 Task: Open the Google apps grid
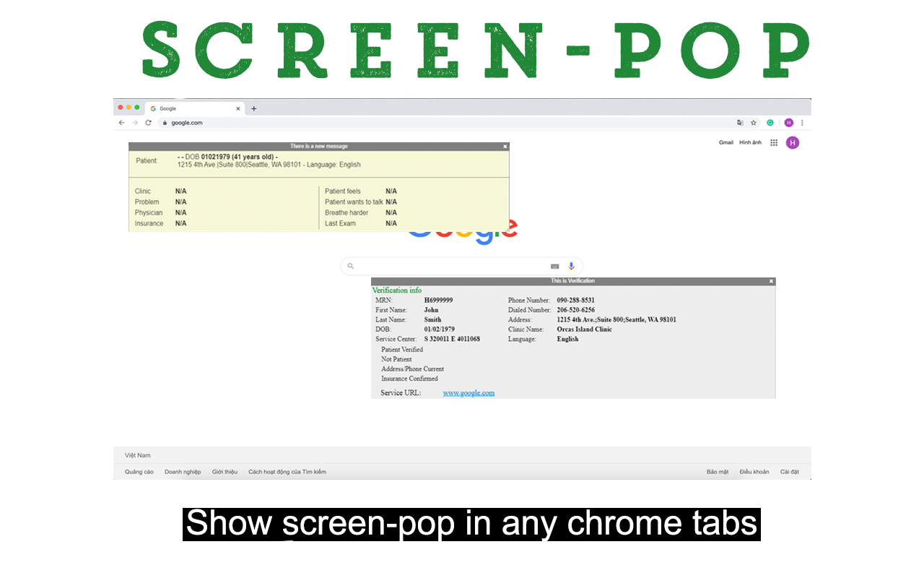pos(773,142)
